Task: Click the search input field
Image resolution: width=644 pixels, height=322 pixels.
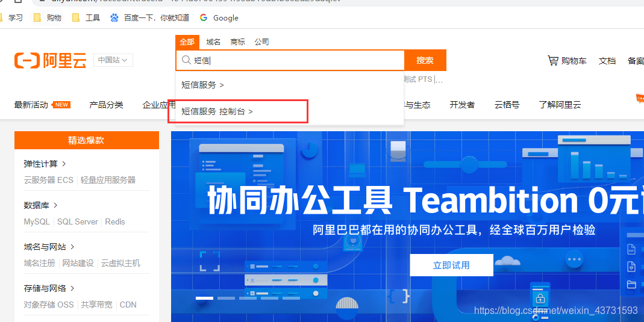Action: [x=290, y=60]
